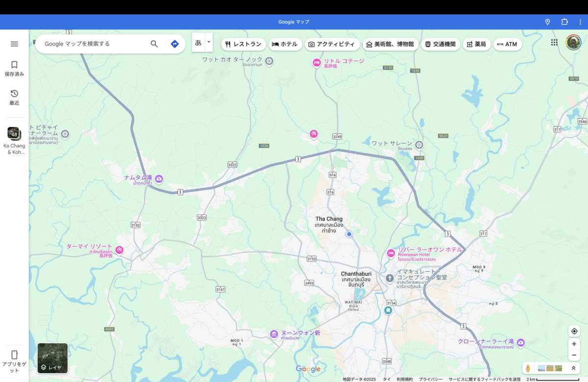The height and width of the screenshot is (382, 588).
Task: Click the リバー ラーオワン ホテル pin
Action: coord(391,253)
